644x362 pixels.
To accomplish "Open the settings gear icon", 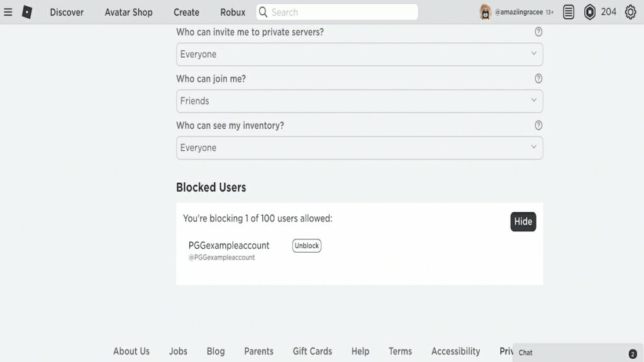I will coord(630,12).
